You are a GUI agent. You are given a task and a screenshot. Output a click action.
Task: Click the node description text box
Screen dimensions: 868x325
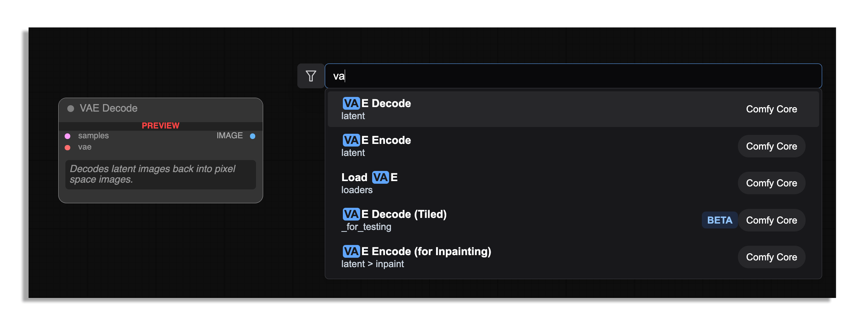[x=161, y=174]
